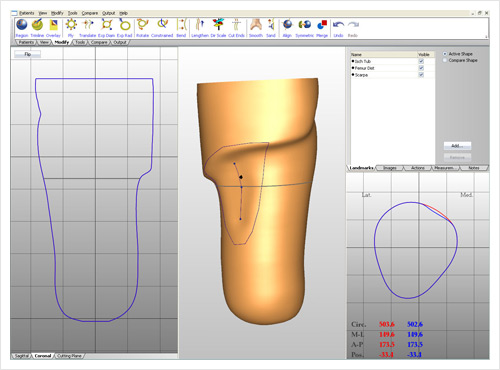Switch to the Sagittal view tab
The width and height of the screenshot is (500, 370).
22,356
